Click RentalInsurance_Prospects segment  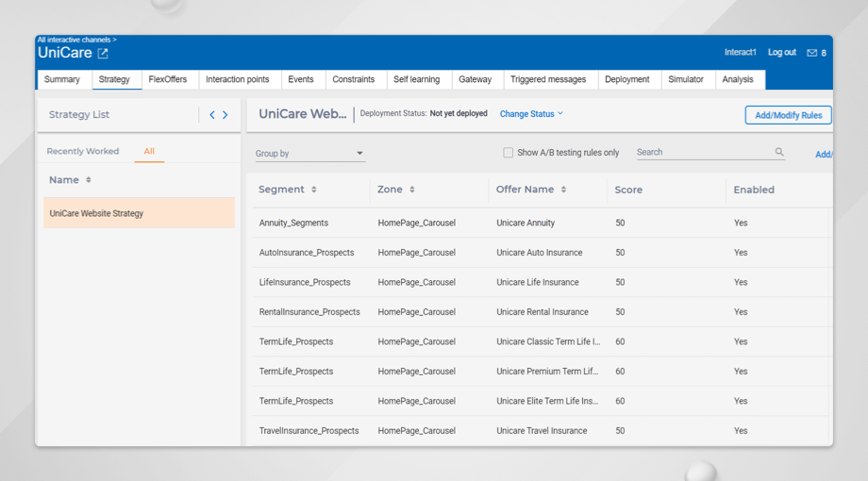click(x=309, y=312)
